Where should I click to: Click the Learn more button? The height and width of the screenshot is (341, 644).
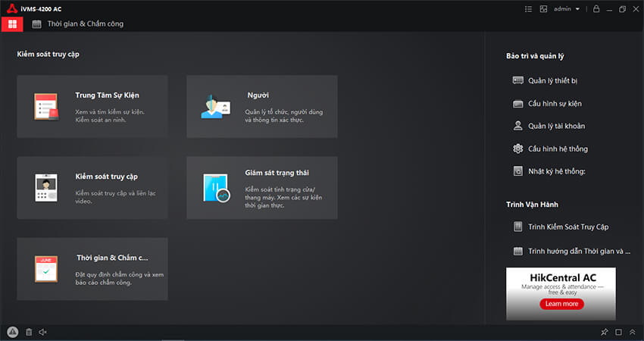click(561, 304)
